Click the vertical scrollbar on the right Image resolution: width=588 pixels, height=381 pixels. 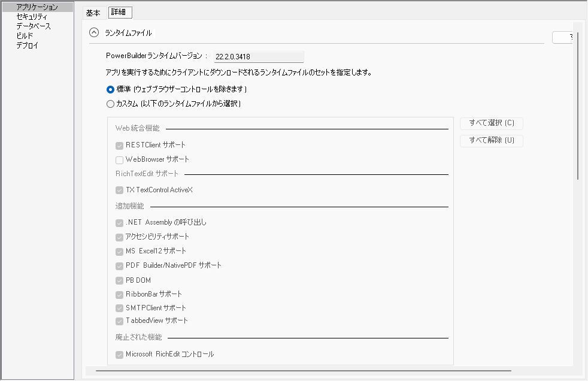click(578, 108)
